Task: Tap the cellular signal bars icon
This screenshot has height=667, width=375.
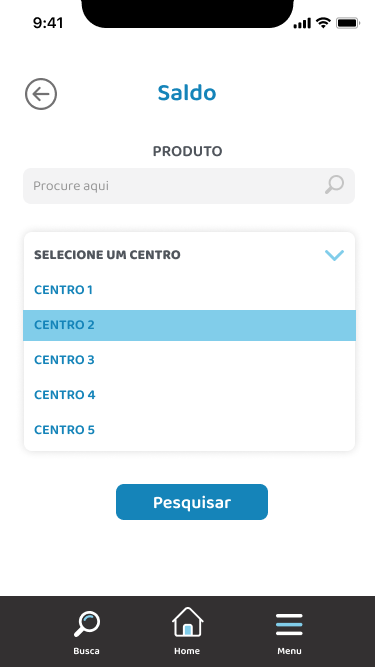Action: coord(302,23)
